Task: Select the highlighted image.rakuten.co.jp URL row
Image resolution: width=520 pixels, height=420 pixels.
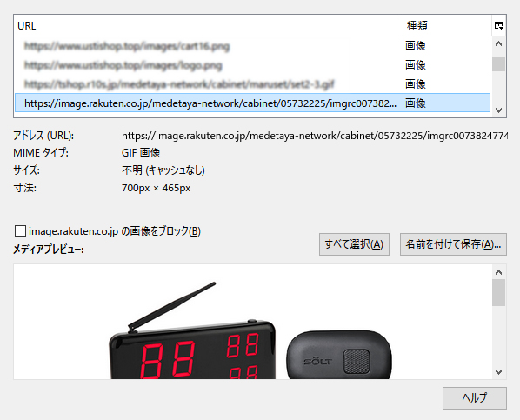Action: (253, 103)
